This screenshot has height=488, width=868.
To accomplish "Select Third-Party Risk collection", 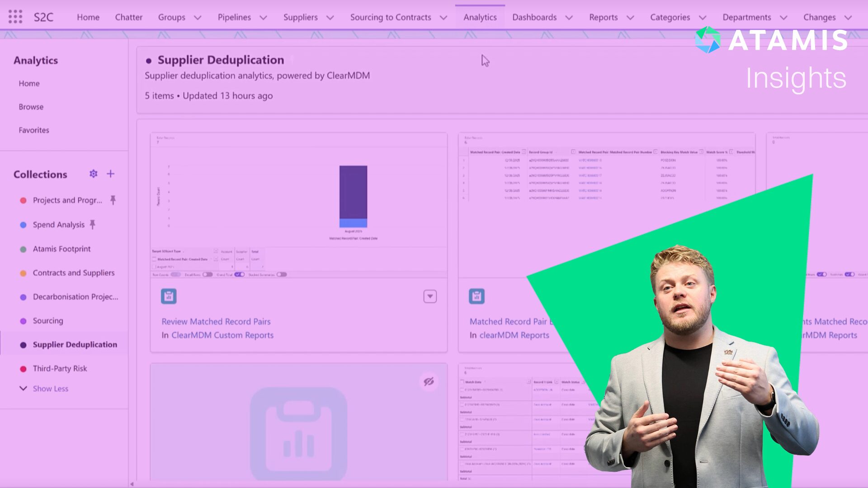I will click(60, 368).
